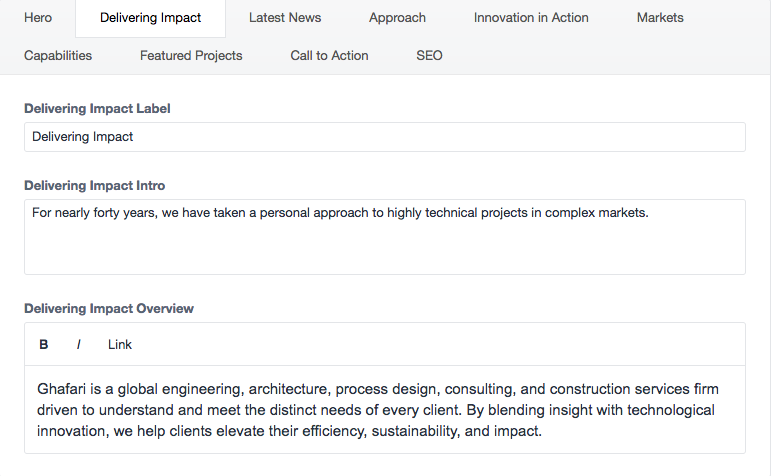
Task: Click the Delivering Impact Overview heading
Action: pos(109,308)
